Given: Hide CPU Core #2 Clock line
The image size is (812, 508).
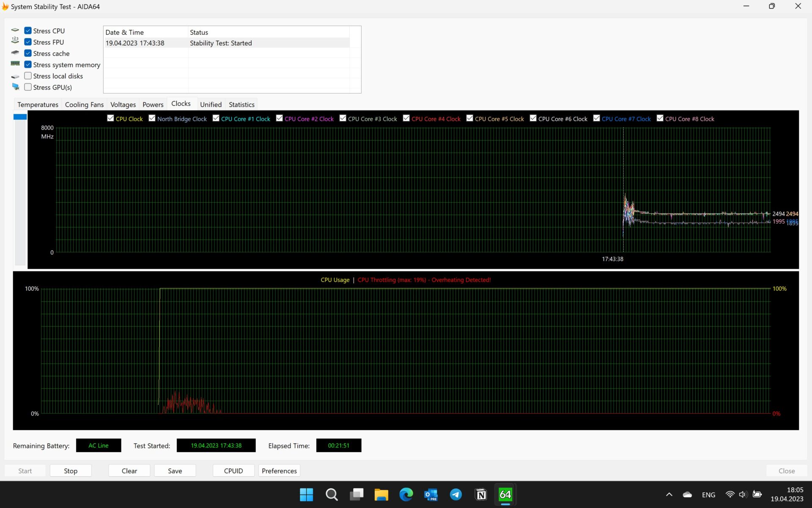Looking at the screenshot, I should (x=279, y=118).
